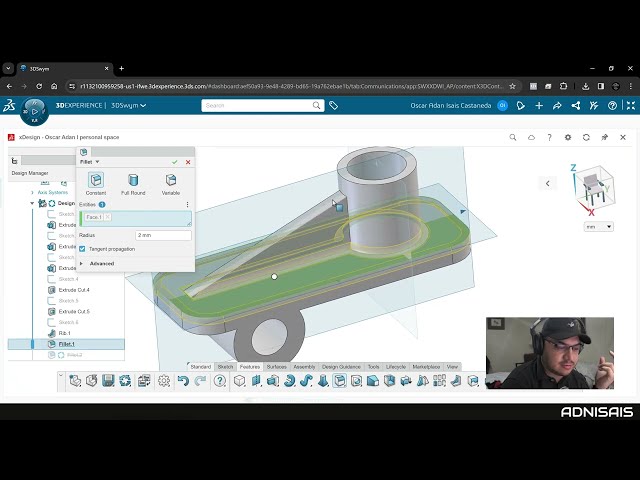This screenshot has width=640, height=480.
Task: Click the Update refresh arrows toolbar icon
Action: coord(125,381)
